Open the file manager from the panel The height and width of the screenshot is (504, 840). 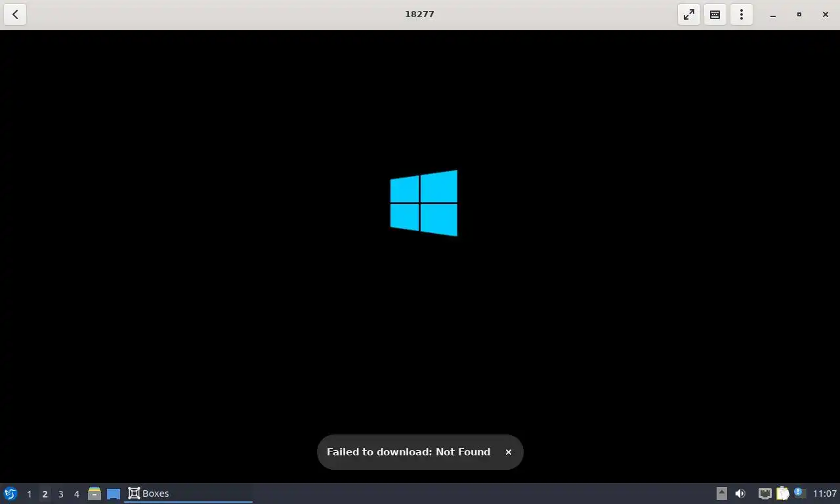[x=94, y=493]
